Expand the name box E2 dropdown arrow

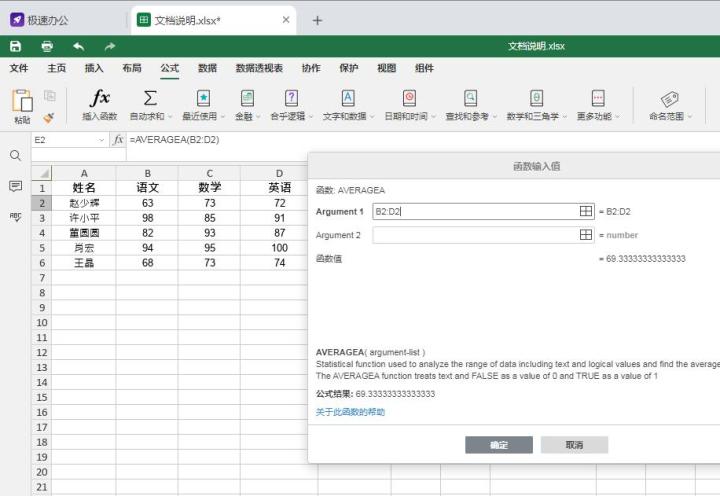101,140
